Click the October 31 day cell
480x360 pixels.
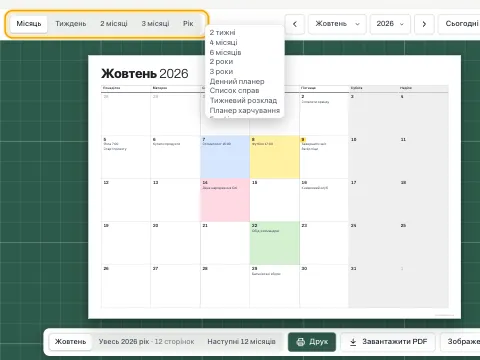pyautogui.click(x=373, y=286)
